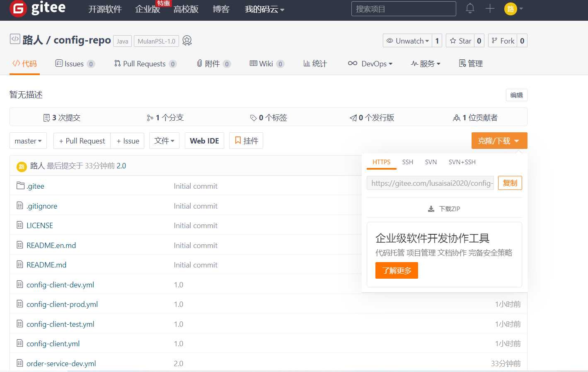Toggle the 克隆/下载 dropdown
This screenshot has height=372, width=588.
[x=499, y=141]
